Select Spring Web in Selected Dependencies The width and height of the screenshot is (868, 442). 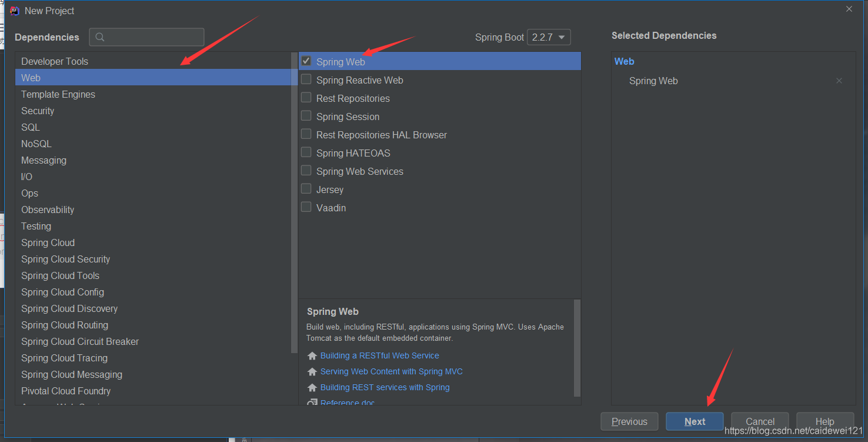pyautogui.click(x=653, y=81)
